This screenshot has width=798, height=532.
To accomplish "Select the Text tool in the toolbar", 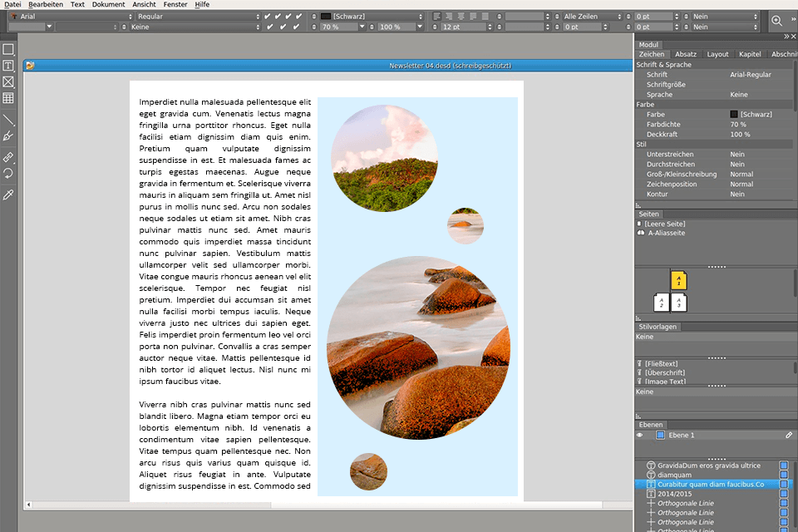I will click(9, 66).
